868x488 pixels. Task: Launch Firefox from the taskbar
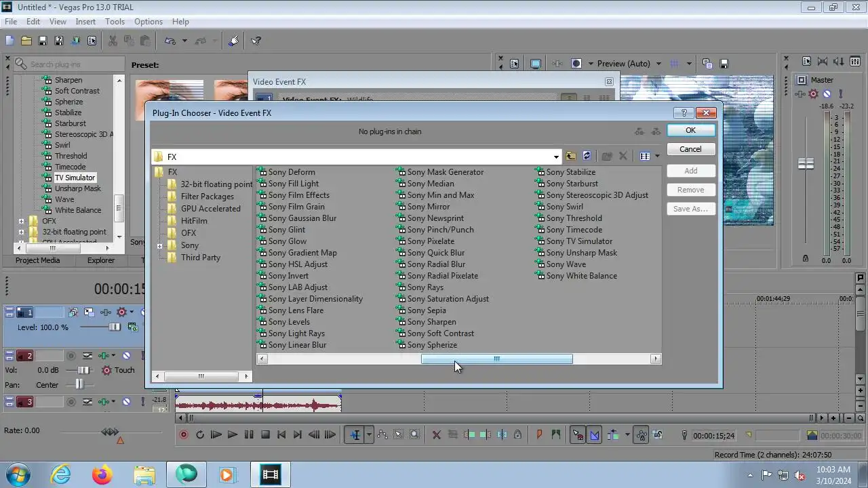point(102,474)
